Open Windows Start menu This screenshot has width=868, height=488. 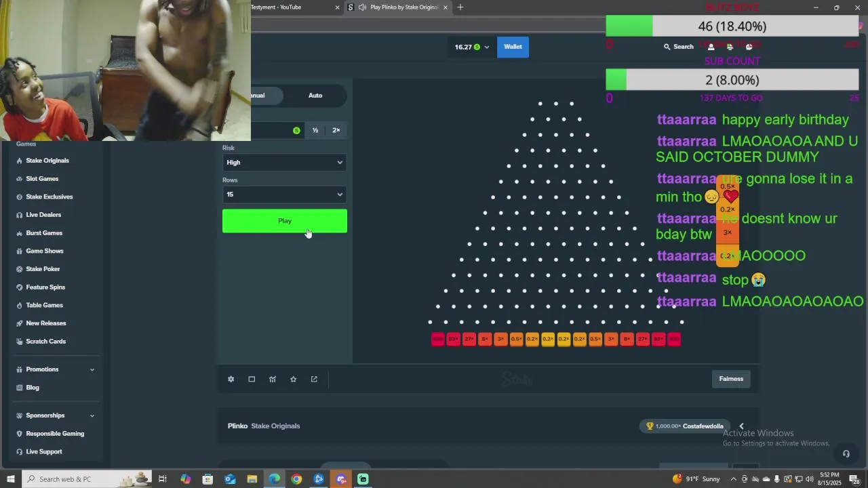10,479
